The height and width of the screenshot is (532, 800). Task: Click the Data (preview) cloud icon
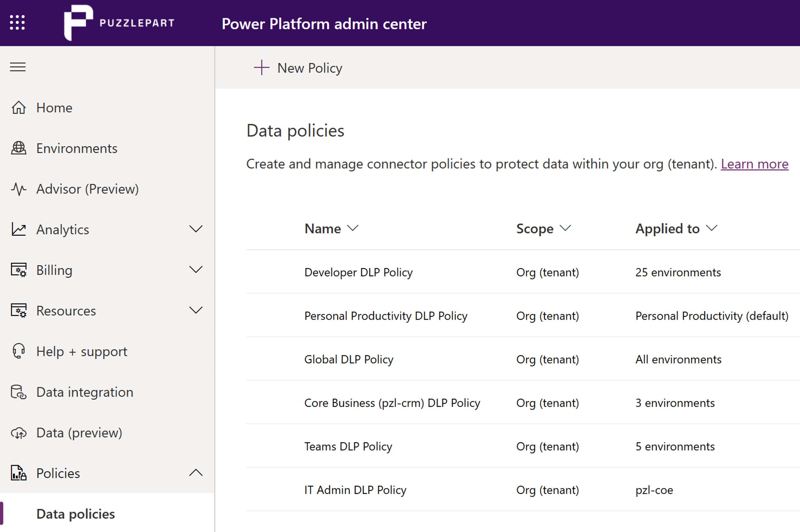[19, 433]
